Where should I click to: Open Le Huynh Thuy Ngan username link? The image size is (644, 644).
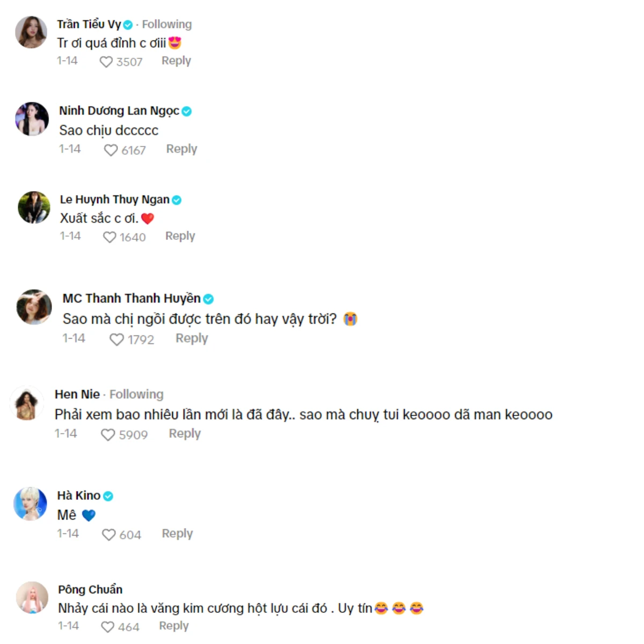click(115, 200)
